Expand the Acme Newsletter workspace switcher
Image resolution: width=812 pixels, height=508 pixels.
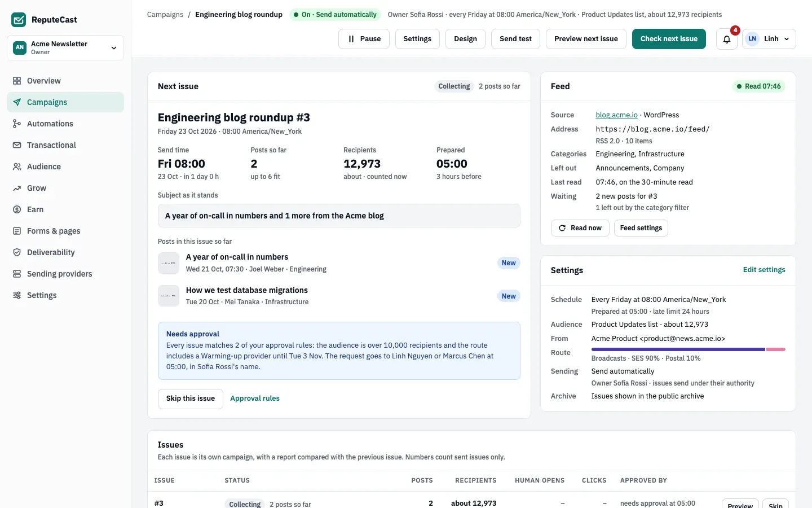pyautogui.click(x=65, y=47)
